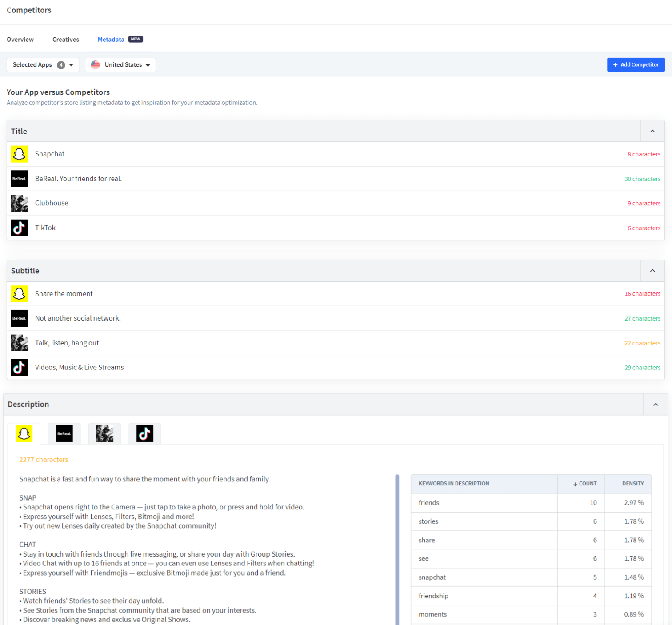Switch to the Overview tab
672x625 pixels.
coord(20,39)
